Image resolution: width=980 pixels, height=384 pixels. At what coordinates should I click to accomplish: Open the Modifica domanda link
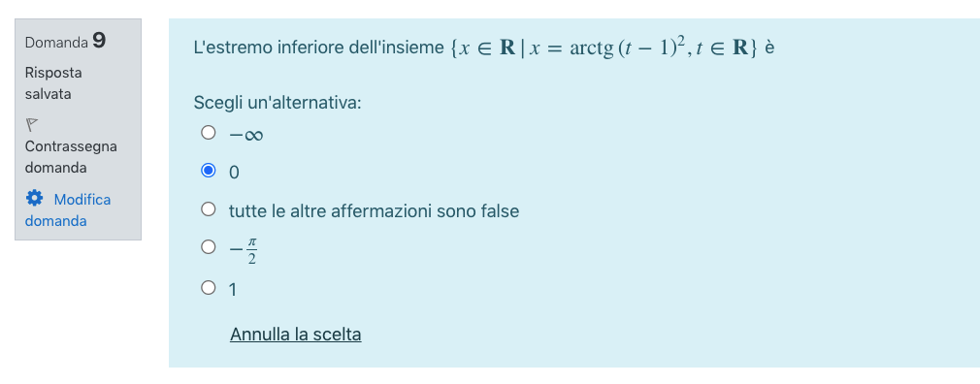tap(68, 209)
